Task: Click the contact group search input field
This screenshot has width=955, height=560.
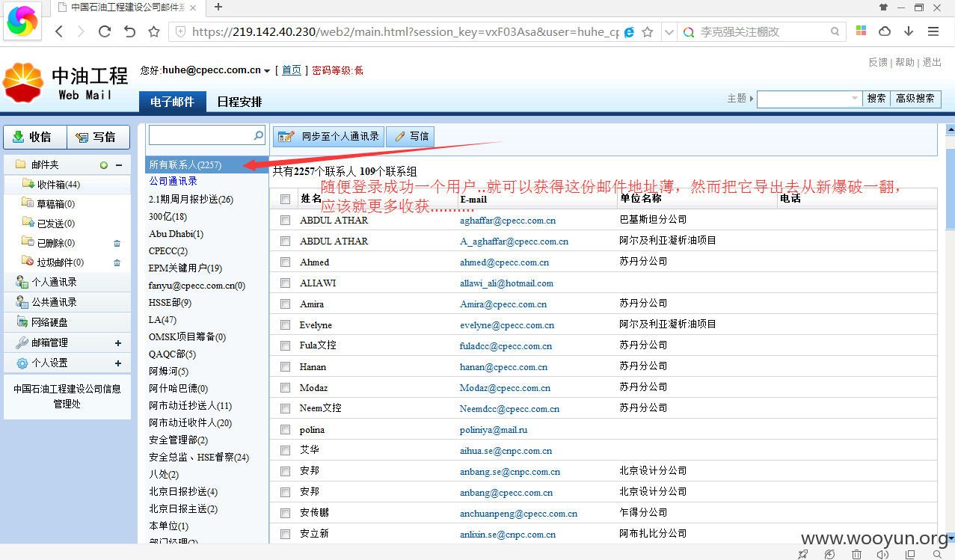Action: pyautogui.click(x=201, y=135)
